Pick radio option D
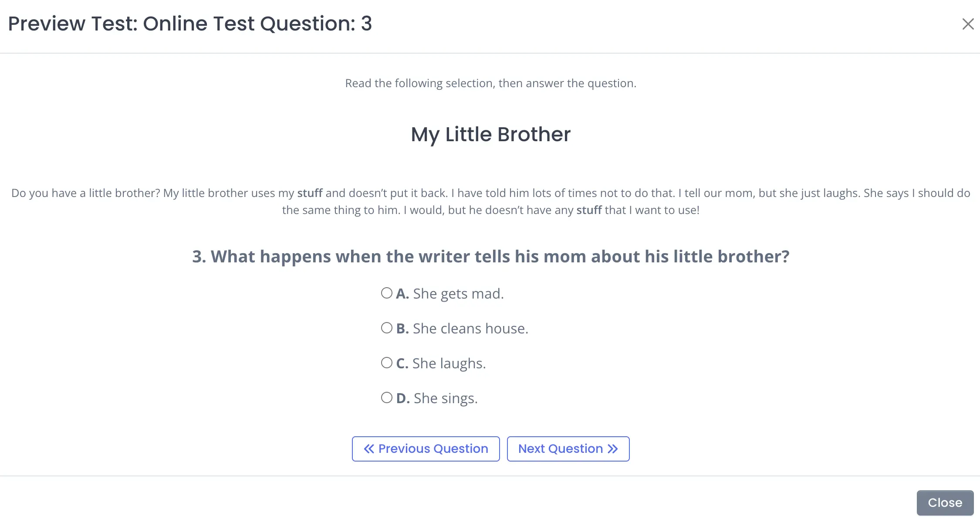Viewport: 980px width, 523px height. click(x=387, y=397)
